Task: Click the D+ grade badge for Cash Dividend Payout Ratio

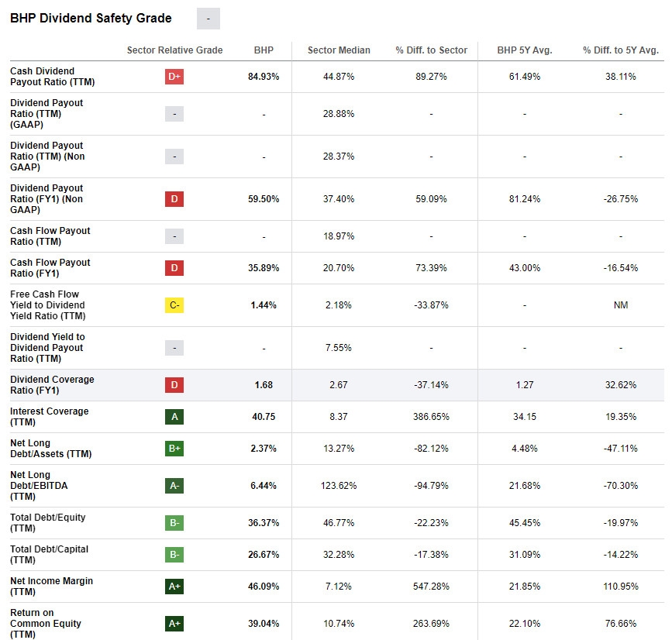Action: [174, 77]
